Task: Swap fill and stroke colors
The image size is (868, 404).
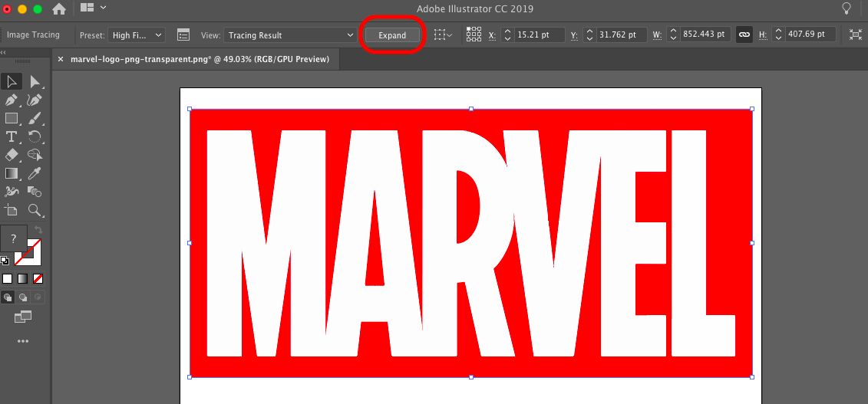Action: (38, 229)
